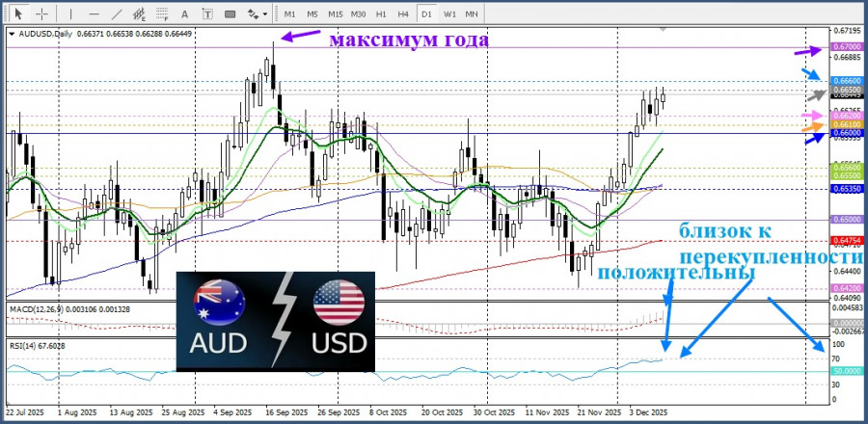
Task: Switch chart to H4 timeframe
Action: tap(403, 13)
